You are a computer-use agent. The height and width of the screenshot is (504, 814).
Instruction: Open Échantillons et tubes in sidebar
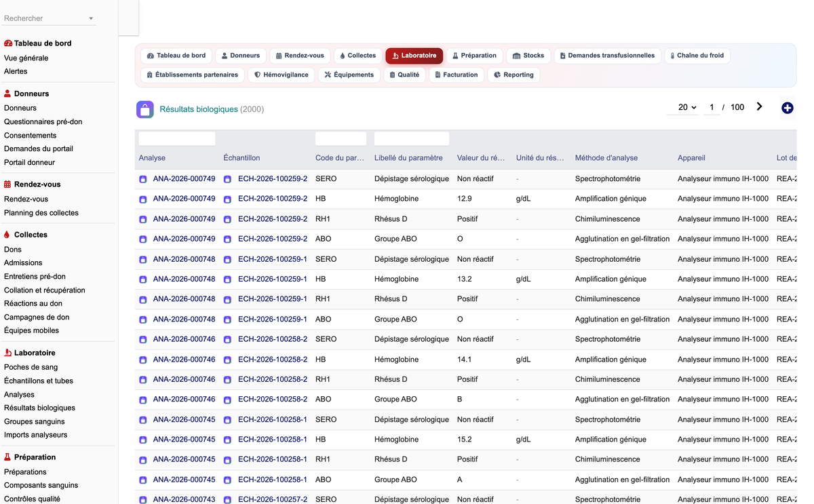[39, 381]
